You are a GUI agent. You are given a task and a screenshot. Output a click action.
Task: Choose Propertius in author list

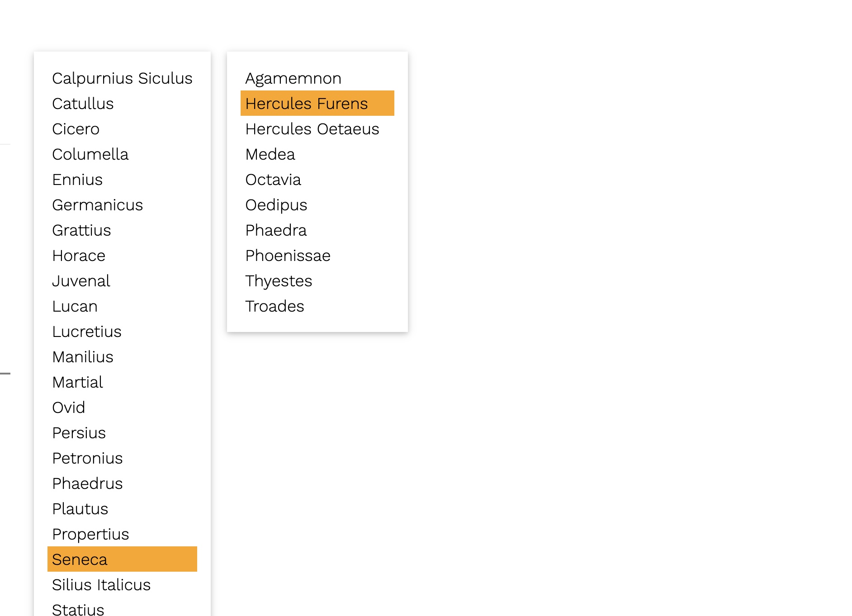[90, 534]
